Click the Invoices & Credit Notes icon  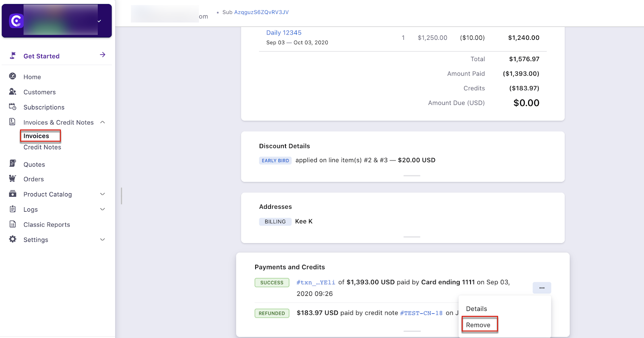pyautogui.click(x=12, y=122)
